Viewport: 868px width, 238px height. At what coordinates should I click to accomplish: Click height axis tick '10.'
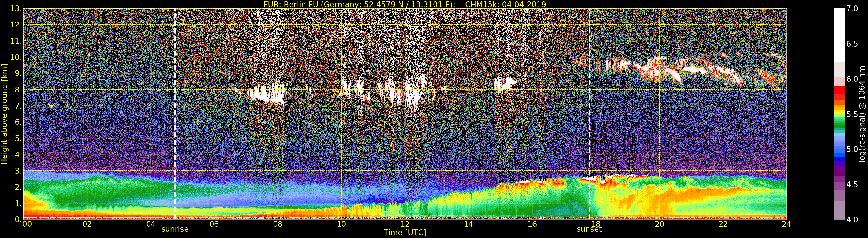(x=16, y=57)
